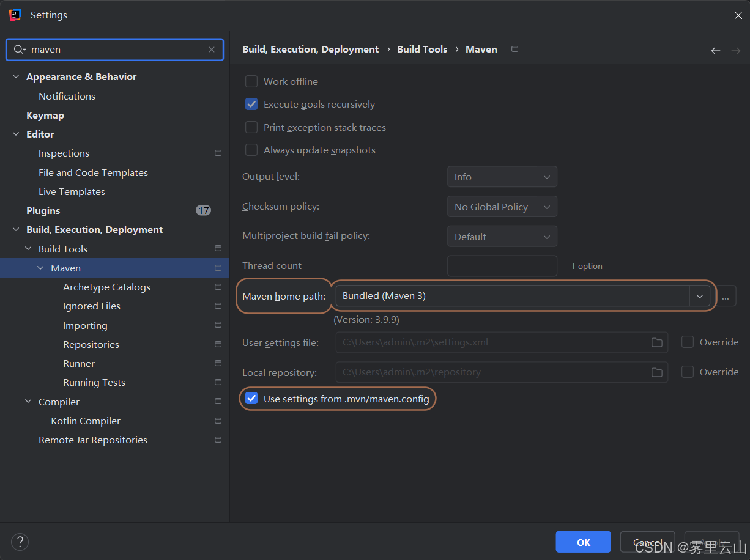
Task: Click project icon next to Runner
Action: coord(218,363)
